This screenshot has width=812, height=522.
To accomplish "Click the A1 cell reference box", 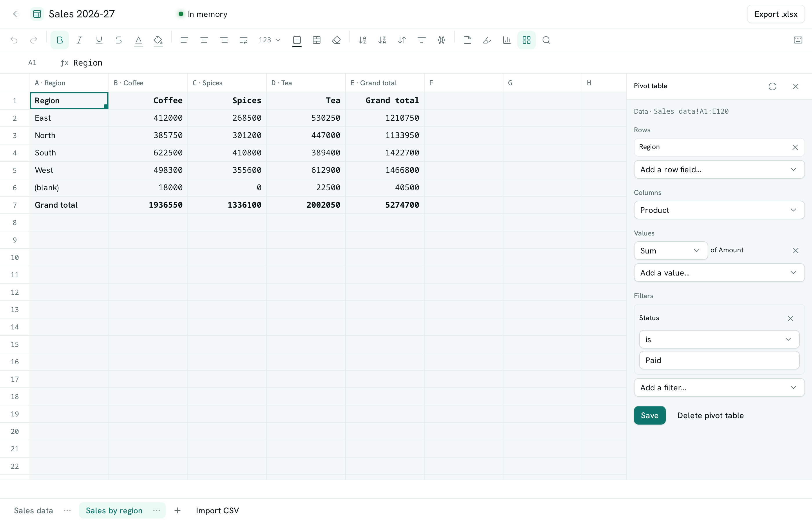I will point(32,63).
